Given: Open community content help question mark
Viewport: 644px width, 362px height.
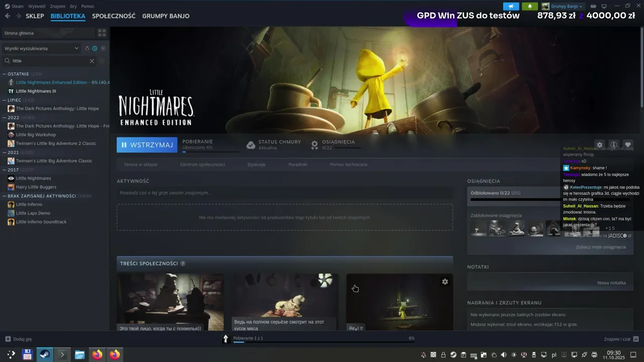Looking at the screenshot, I should (x=183, y=263).
